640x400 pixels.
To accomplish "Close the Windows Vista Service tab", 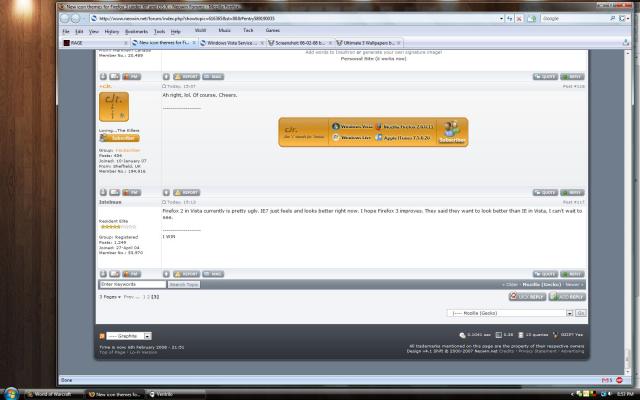I will pos(262,43).
